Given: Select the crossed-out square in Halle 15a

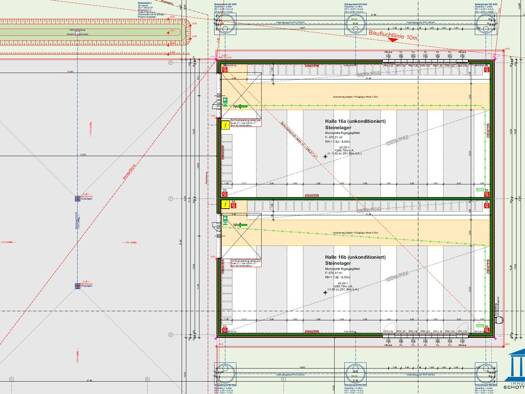Looking at the screenshot, I should (241, 96).
